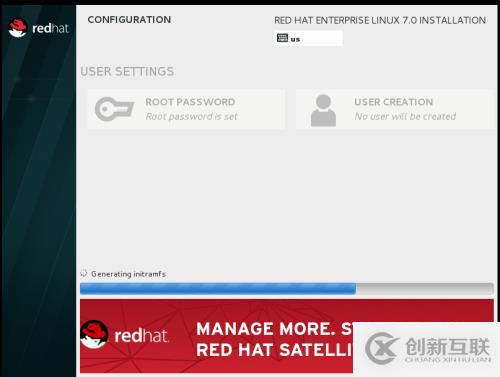This screenshot has height=377, width=500.
Task: Click the user creation person icon
Action: 323,110
